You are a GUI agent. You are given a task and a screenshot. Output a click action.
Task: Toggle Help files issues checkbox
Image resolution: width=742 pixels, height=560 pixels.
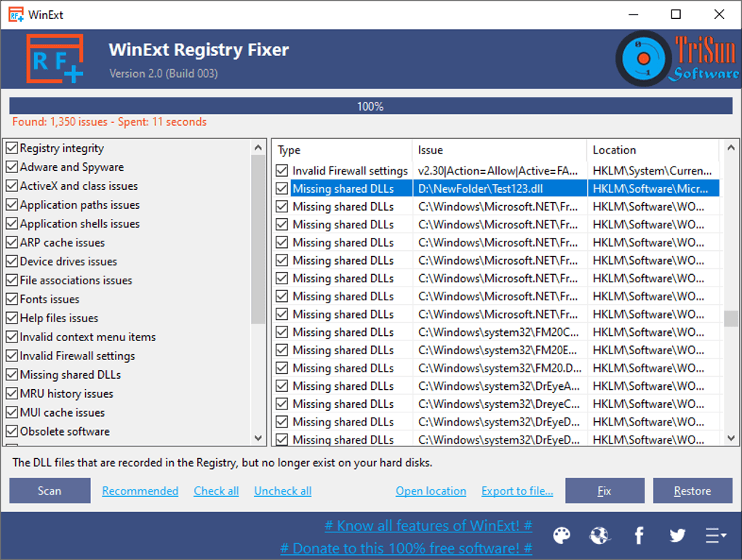(12, 319)
